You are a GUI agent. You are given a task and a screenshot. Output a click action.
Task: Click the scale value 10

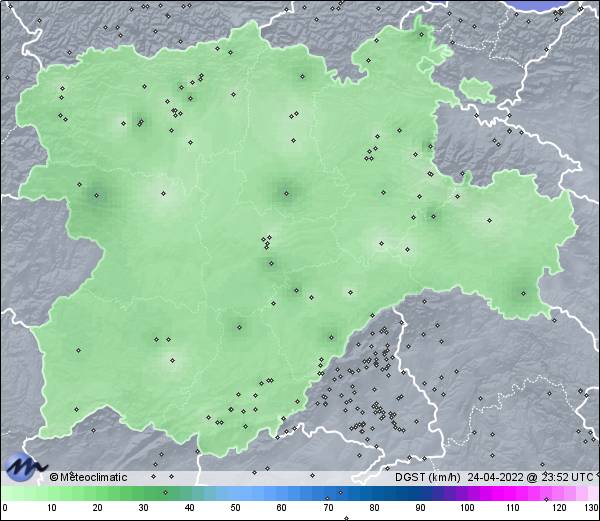click(x=52, y=508)
